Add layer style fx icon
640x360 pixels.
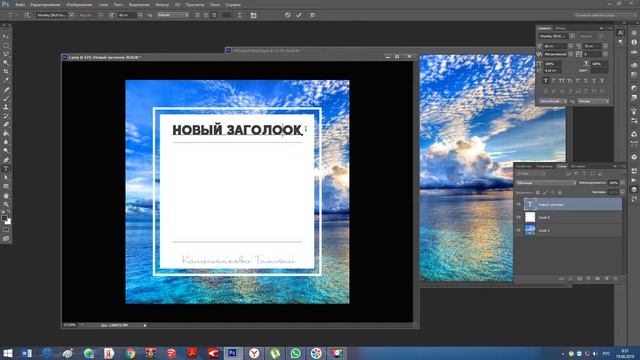(571, 279)
